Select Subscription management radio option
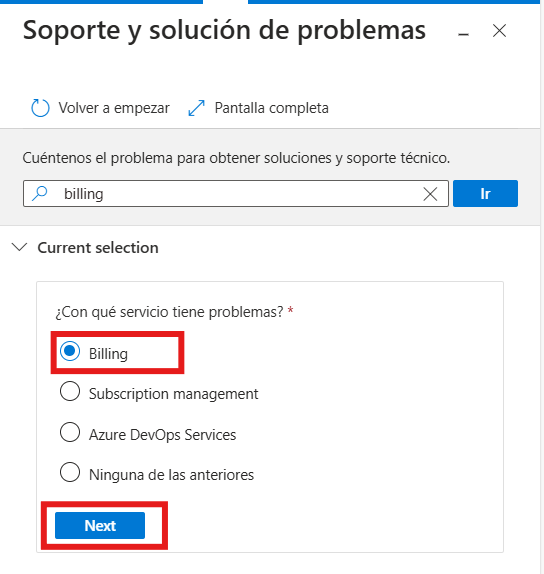Image resolution: width=544 pixels, height=574 pixels. (x=70, y=391)
